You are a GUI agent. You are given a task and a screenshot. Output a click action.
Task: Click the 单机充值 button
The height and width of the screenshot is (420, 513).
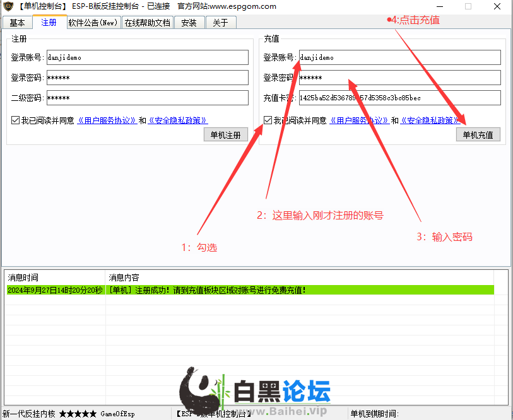[478, 134]
